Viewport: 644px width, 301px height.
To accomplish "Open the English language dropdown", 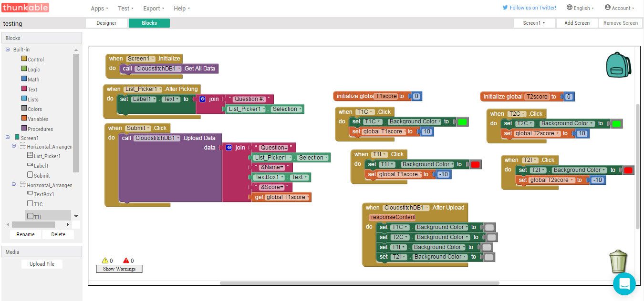I will (x=581, y=8).
